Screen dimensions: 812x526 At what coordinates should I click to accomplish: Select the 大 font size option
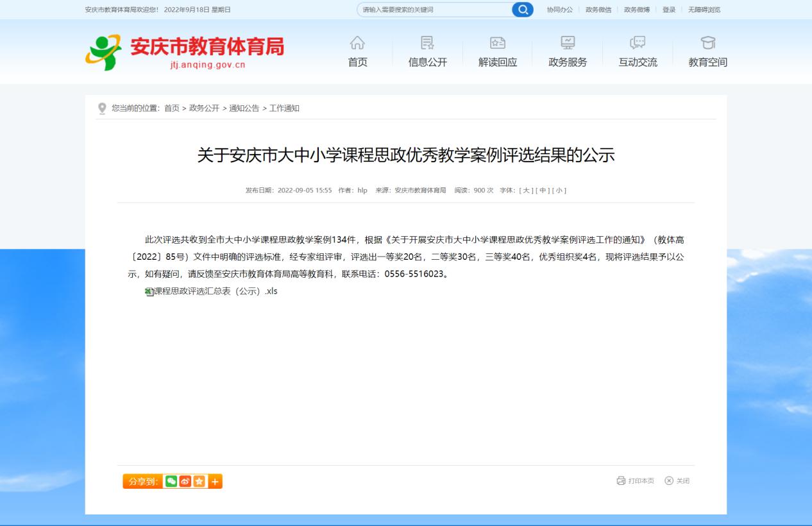pos(526,190)
